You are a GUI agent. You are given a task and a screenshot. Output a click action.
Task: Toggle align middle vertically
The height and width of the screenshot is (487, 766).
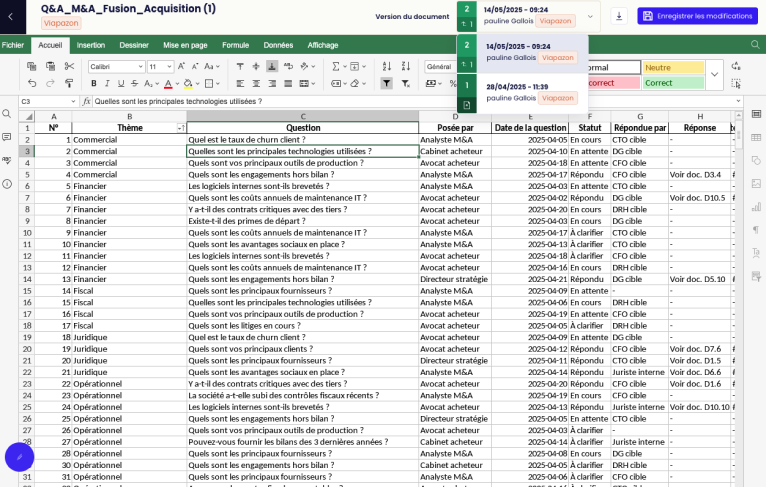256,66
